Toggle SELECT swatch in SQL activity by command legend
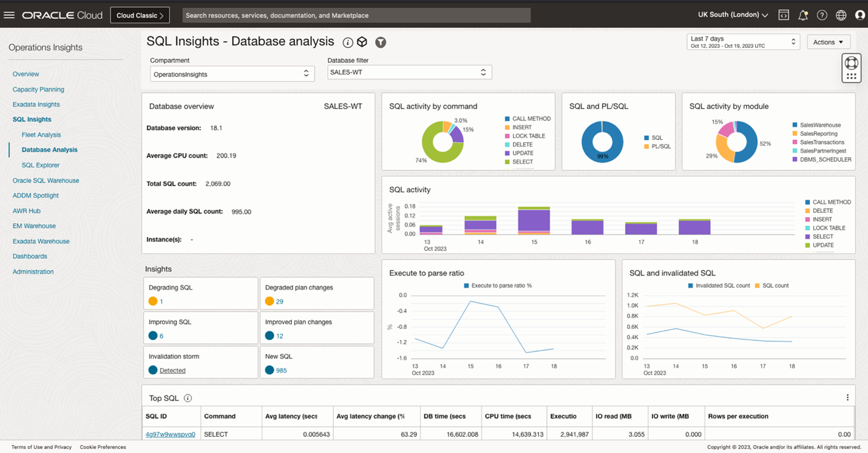The width and height of the screenshot is (868, 453). (x=507, y=162)
